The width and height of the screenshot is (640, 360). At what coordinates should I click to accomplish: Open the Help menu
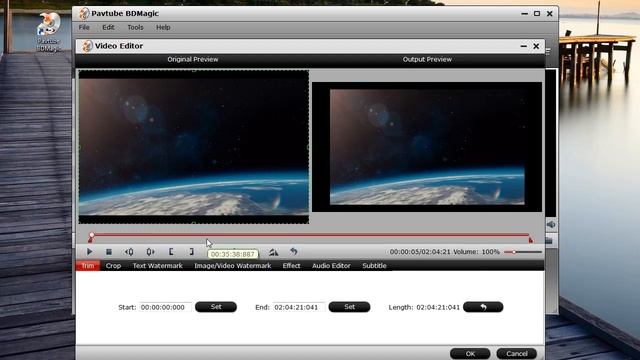point(163,27)
